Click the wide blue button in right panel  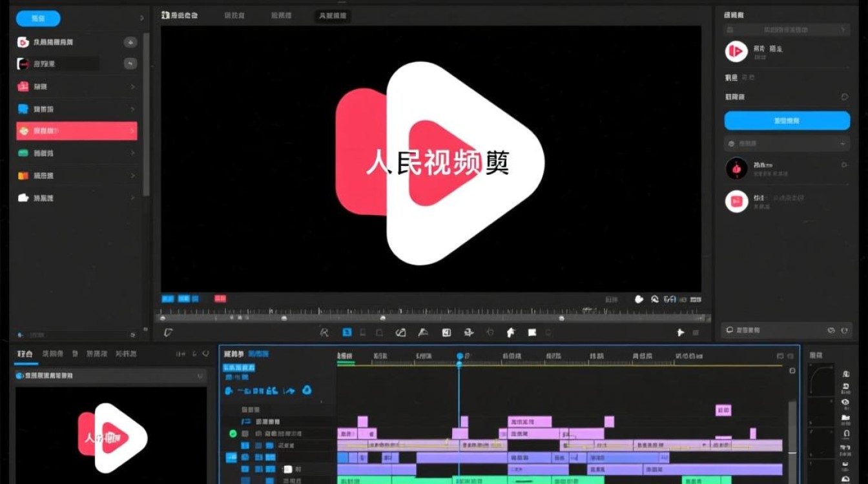pos(787,121)
